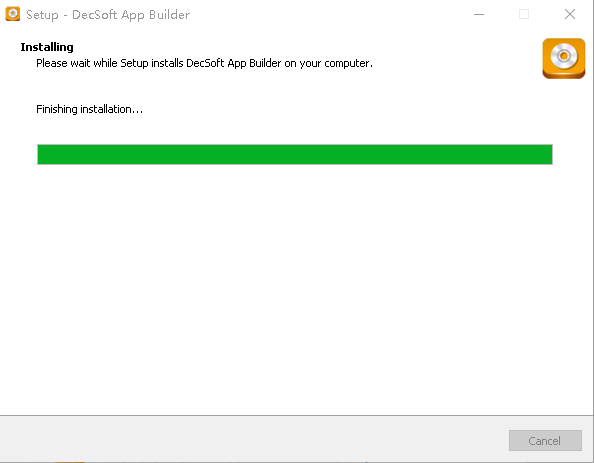Click the disabled maximize button
Image resolution: width=594 pixels, height=463 pixels.
(524, 14)
